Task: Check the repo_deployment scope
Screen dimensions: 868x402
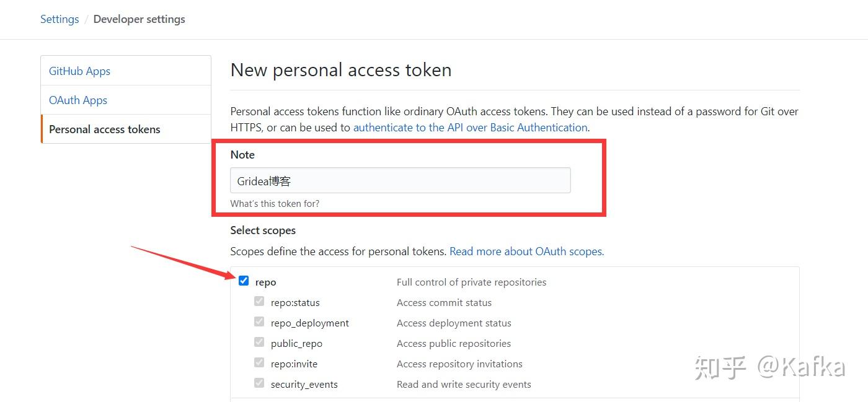Action: pyautogui.click(x=259, y=321)
